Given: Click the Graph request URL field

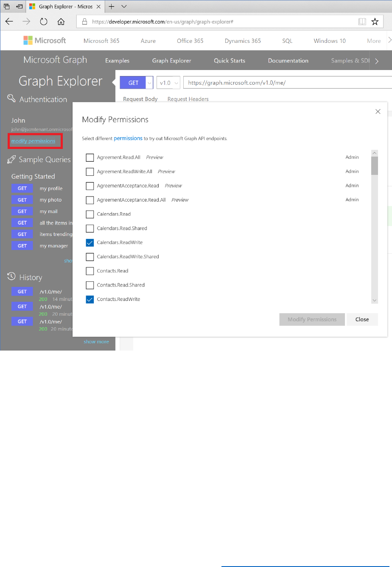Looking at the screenshot, I should tap(288, 83).
